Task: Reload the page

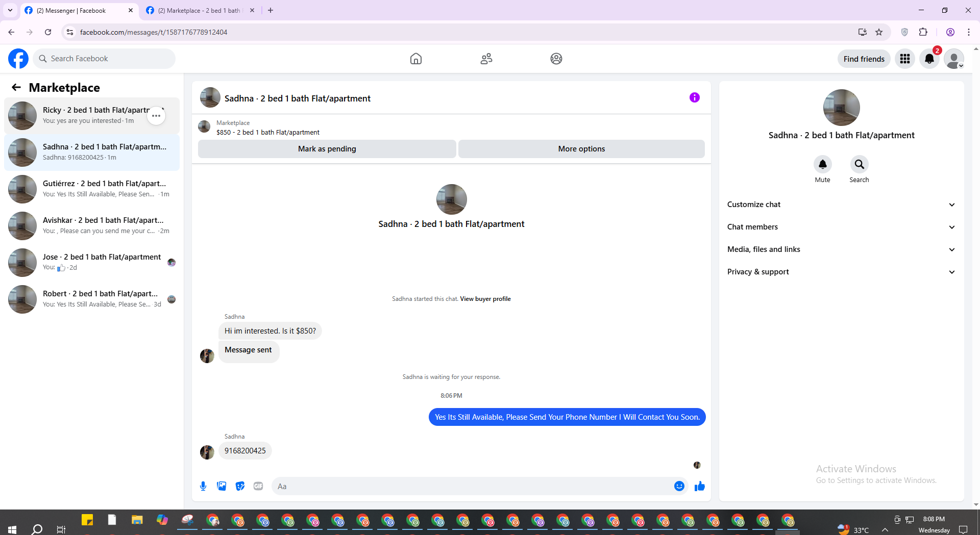Action: pyautogui.click(x=48, y=32)
